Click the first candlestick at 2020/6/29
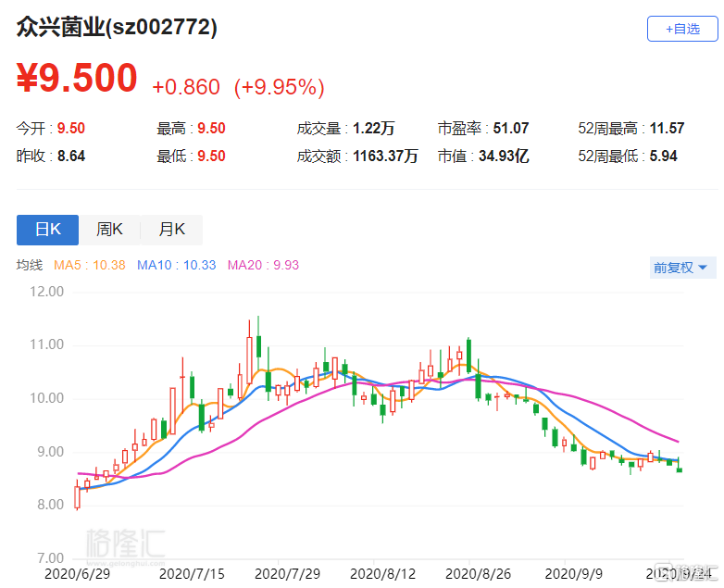 77,496
